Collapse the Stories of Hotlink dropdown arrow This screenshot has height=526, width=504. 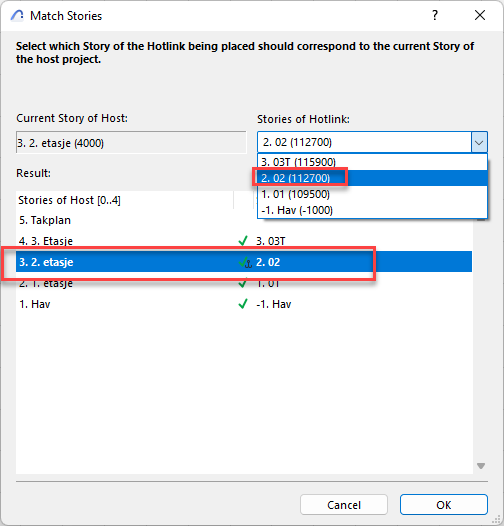pyautogui.click(x=479, y=143)
